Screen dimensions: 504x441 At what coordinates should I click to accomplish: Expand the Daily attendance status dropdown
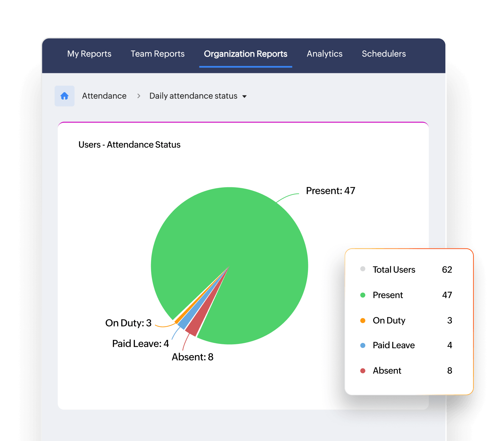(198, 96)
